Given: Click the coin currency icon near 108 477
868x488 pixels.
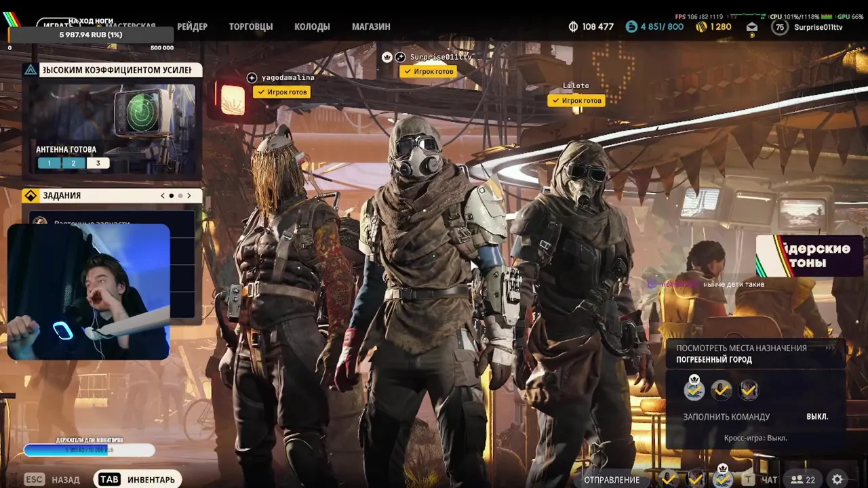Looking at the screenshot, I should pyautogui.click(x=573, y=27).
